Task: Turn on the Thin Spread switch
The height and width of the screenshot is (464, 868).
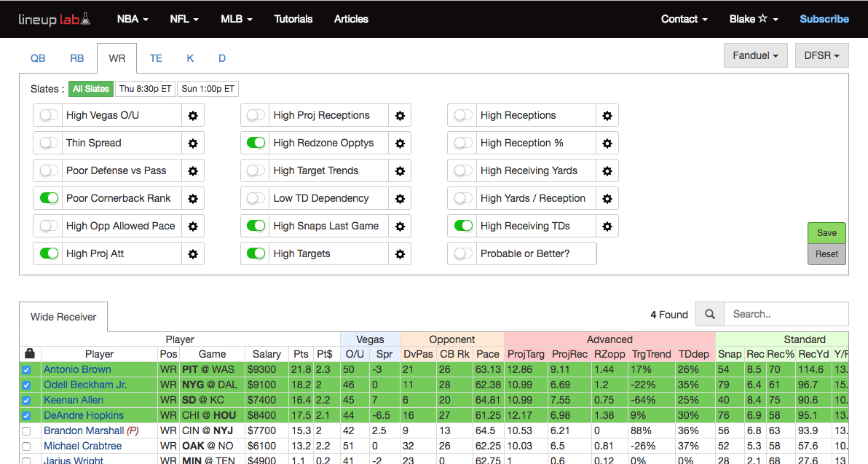Action: pyautogui.click(x=49, y=143)
